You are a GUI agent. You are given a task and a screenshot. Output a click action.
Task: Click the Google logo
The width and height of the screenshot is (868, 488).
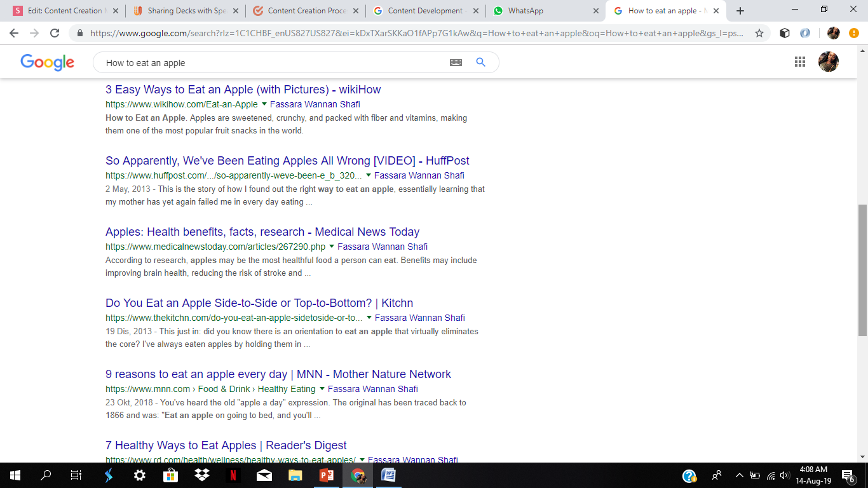(x=48, y=62)
